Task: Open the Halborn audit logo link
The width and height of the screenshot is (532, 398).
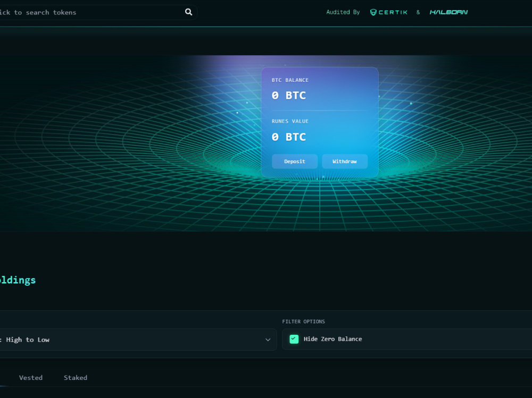Action: 448,12
